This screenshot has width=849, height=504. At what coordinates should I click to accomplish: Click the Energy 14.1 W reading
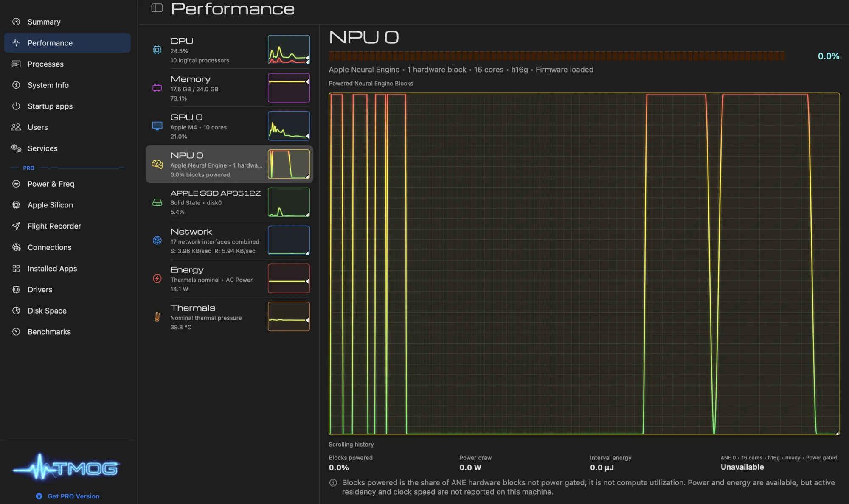pyautogui.click(x=179, y=289)
